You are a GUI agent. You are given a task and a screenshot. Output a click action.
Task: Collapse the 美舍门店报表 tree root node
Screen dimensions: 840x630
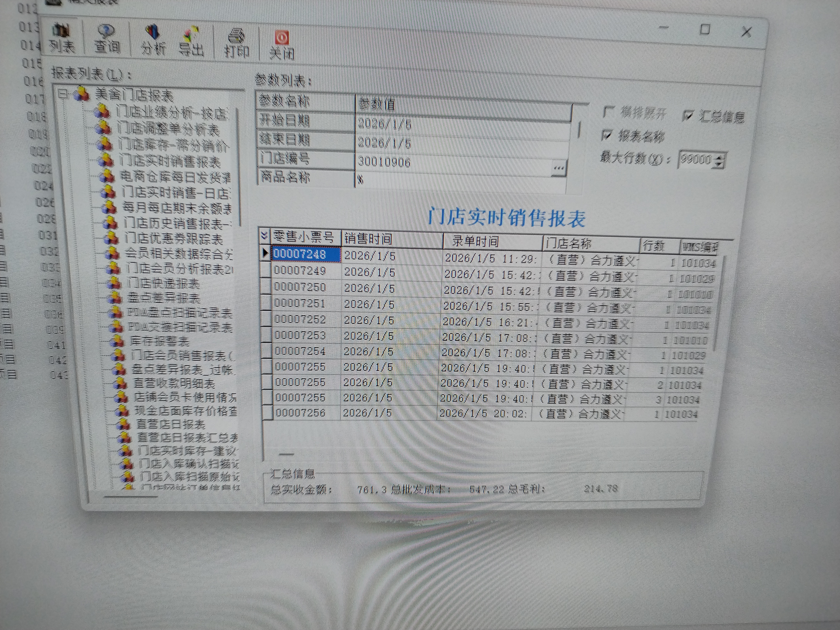tap(63, 93)
